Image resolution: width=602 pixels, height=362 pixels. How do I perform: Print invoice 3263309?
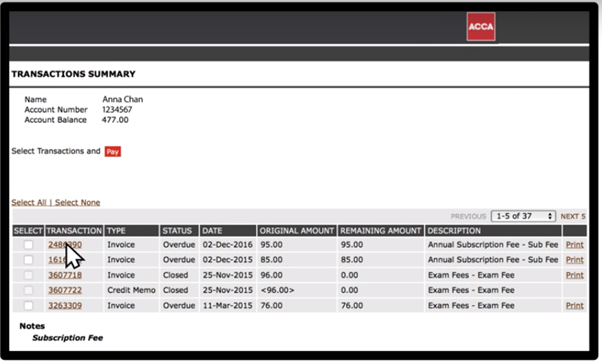[575, 306]
